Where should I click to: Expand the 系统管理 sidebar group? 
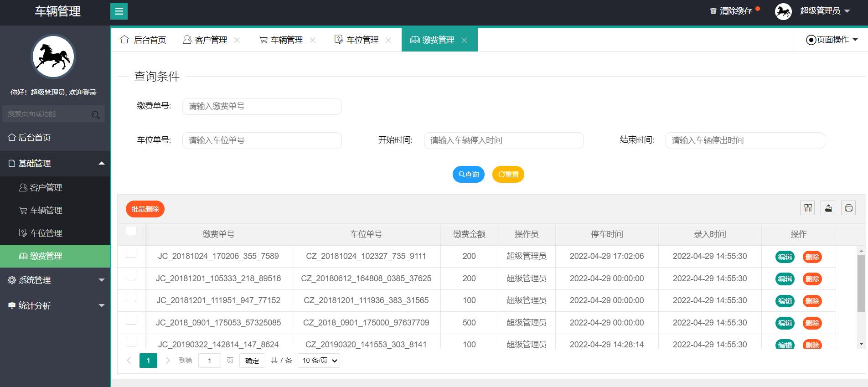[x=55, y=280]
